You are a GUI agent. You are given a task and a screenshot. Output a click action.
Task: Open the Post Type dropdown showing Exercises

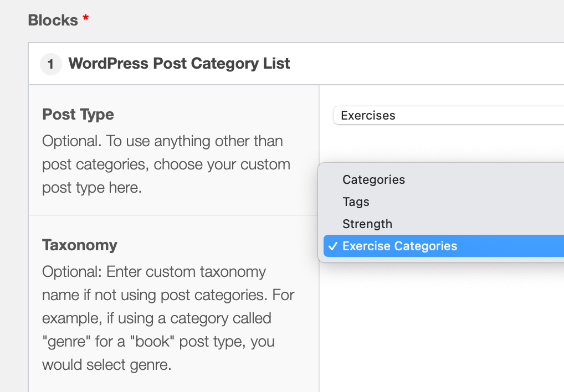click(x=449, y=115)
